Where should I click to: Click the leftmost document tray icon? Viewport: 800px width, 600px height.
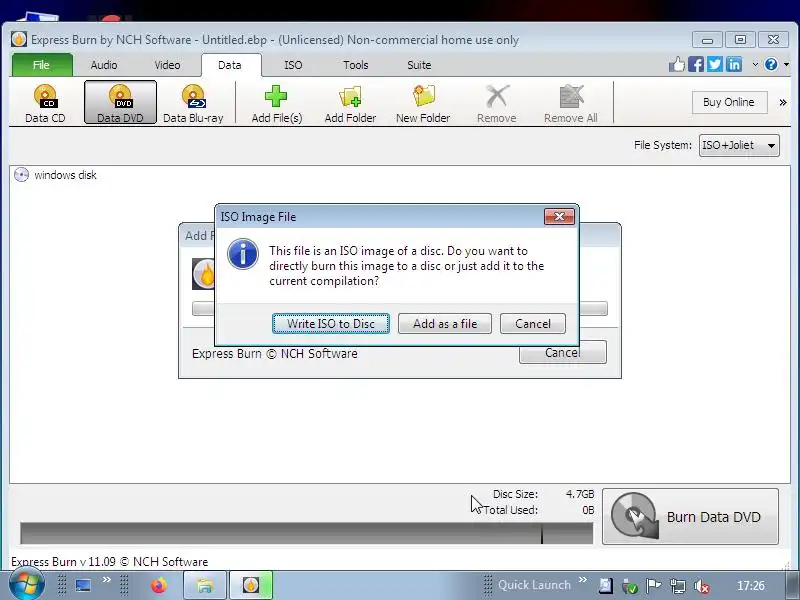(x=606, y=586)
